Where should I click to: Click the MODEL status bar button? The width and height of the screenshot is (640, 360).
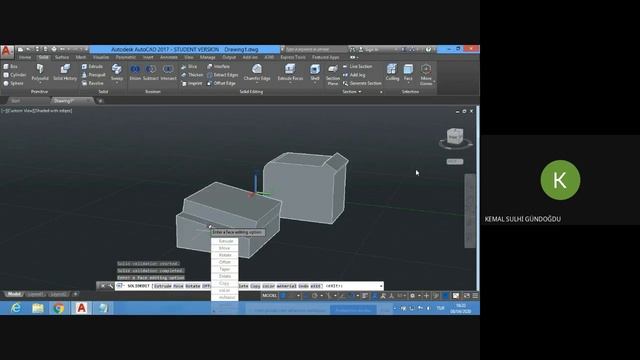click(269, 296)
